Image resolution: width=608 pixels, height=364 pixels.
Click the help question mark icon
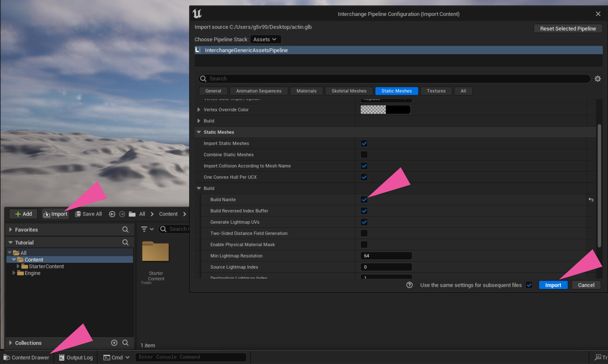(x=409, y=285)
